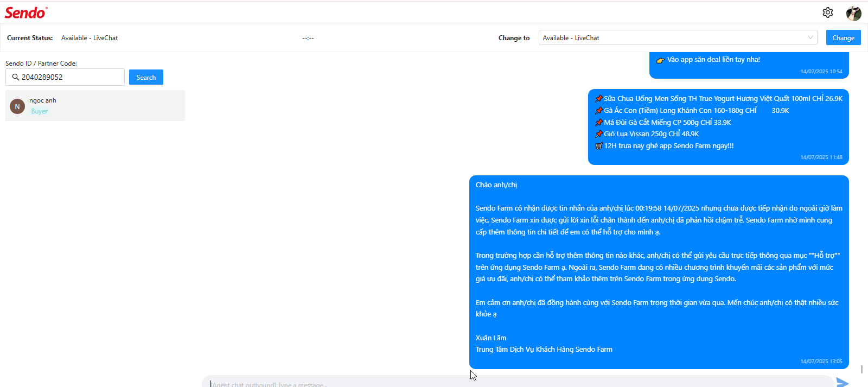Image resolution: width=868 pixels, height=387 pixels.
Task: Expand the Change to status dropdown
Action: point(678,37)
